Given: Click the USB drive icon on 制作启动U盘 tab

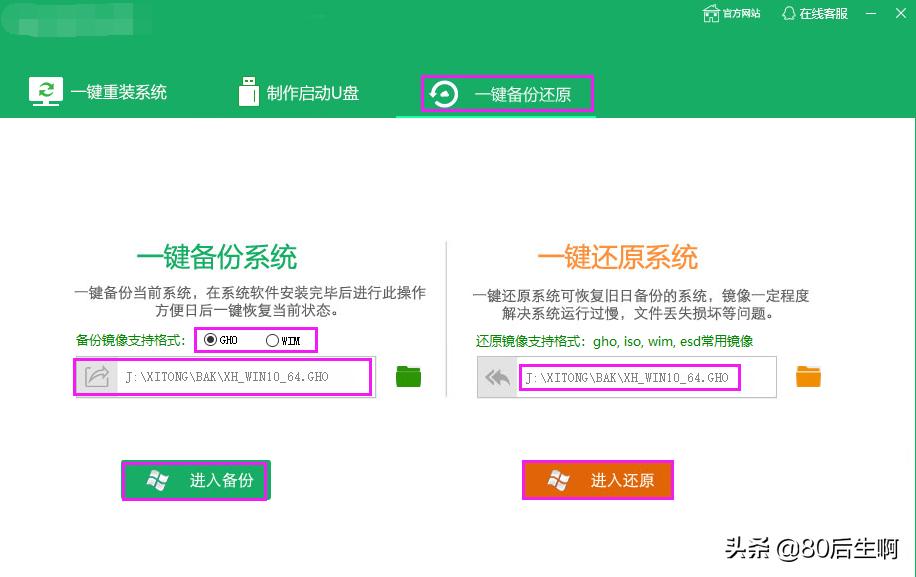Looking at the screenshot, I should point(249,90).
